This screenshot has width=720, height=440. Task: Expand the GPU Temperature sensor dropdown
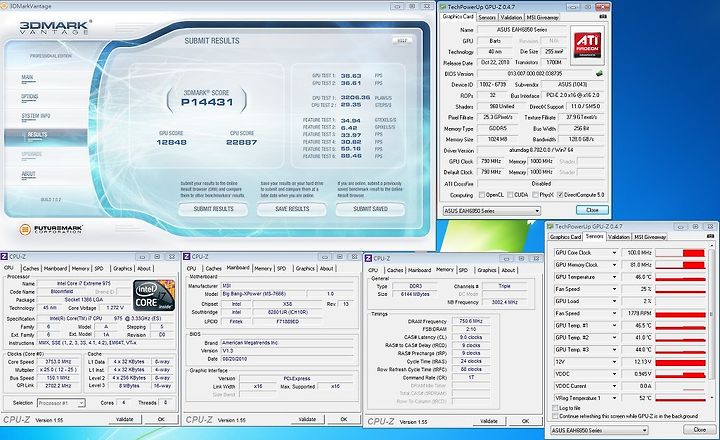[x=614, y=277]
